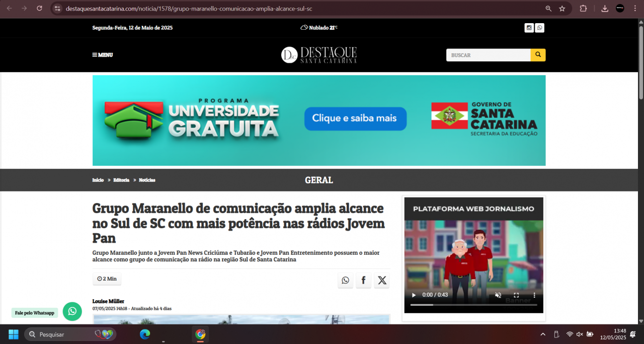Open the battery status tray icon
644x344 pixels.
pyautogui.click(x=590, y=334)
